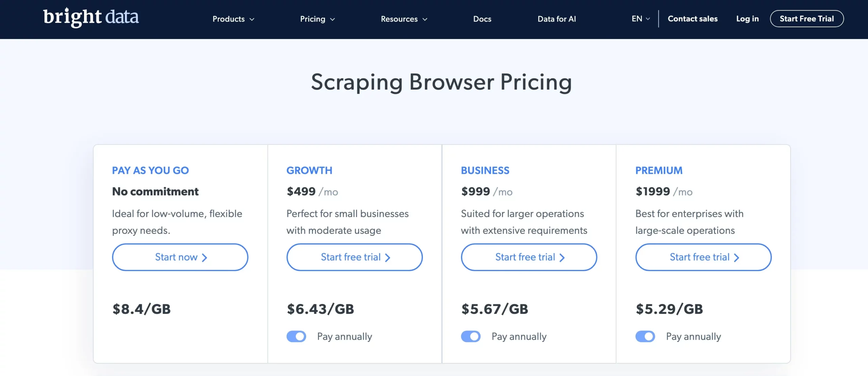Click Start free trial on Premium plan
The width and height of the screenshot is (868, 376).
pos(704,257)
